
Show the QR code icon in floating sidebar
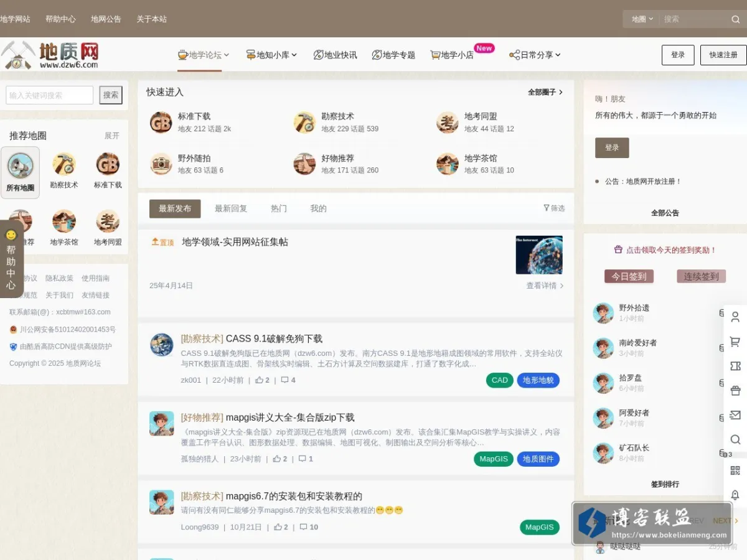pos(735,470)
